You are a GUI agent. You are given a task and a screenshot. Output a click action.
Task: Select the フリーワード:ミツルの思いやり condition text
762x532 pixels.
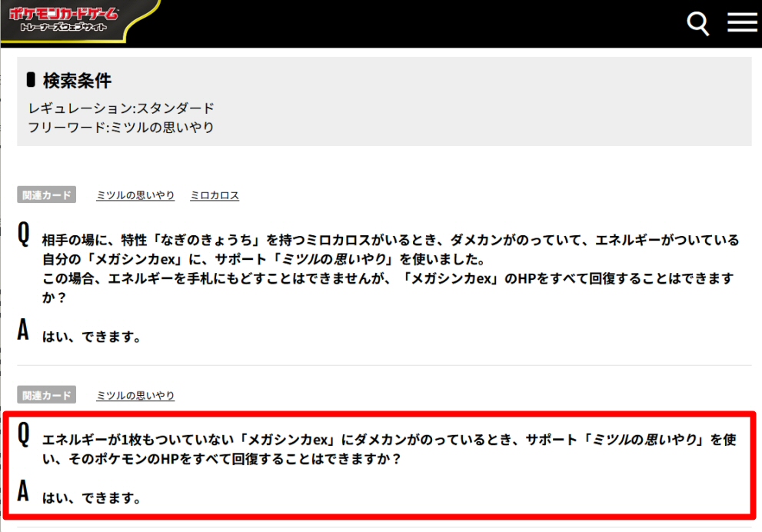pyautogui.click(x=121, y=128)
